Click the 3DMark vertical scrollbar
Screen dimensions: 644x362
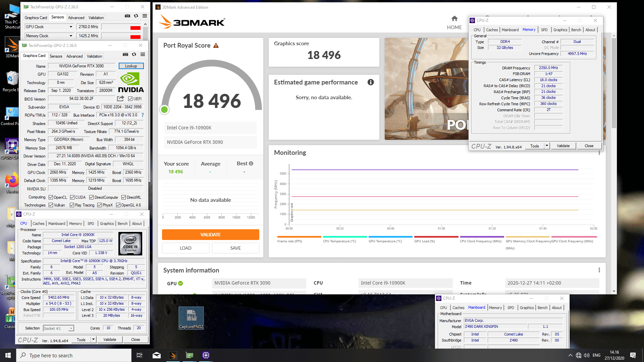click(x=614, y=84)
